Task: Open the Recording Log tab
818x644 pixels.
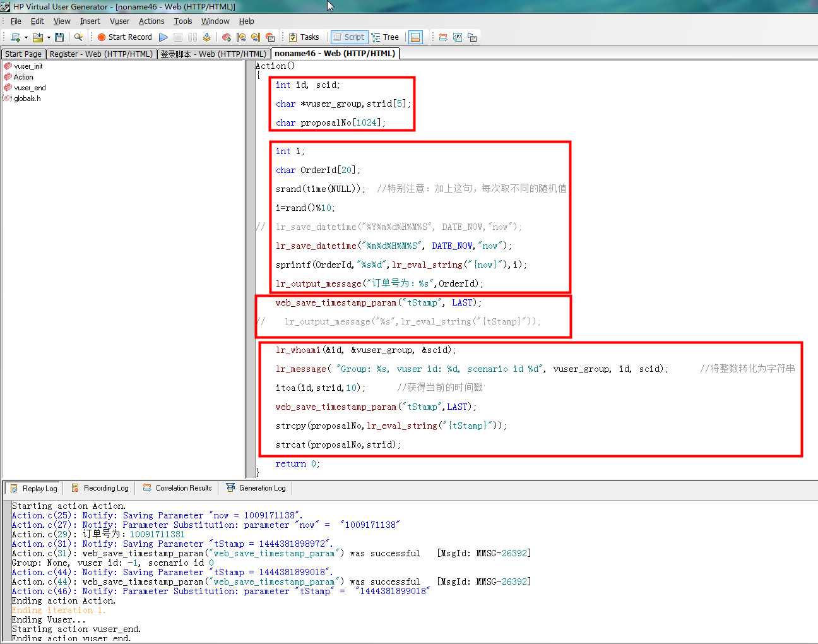Action: 100,488
